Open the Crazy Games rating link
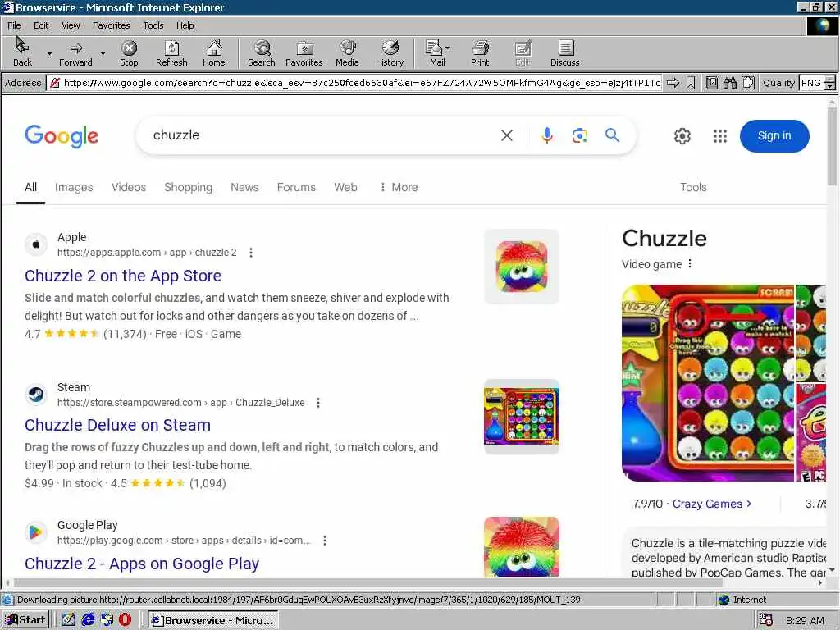Screen dimensions: 840x630 click(711, 504)
